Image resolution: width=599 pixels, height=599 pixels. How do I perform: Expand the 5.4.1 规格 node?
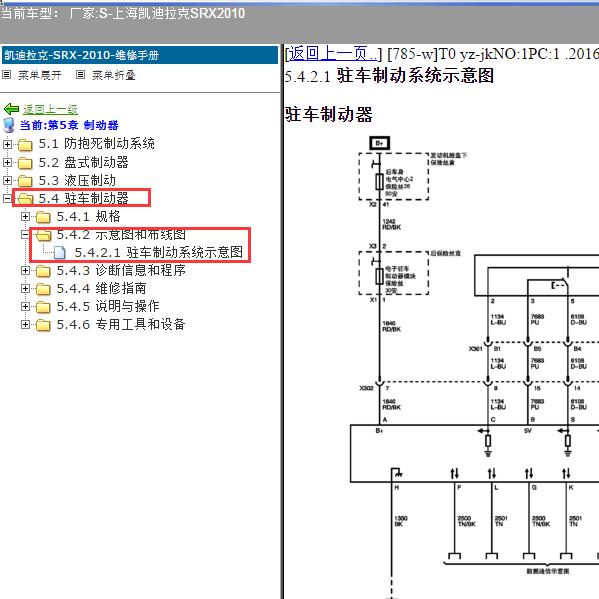pos(25,217)
